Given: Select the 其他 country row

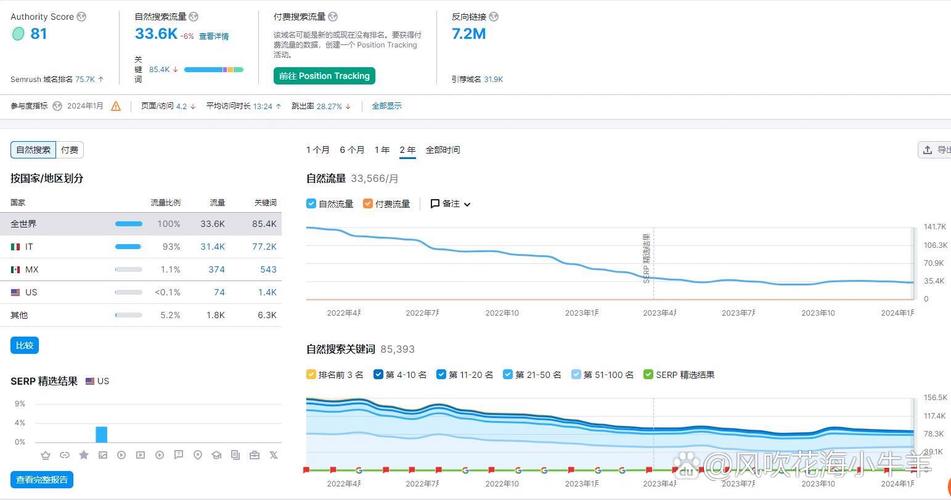Looking at the screenshot, I should coord(141,315).
